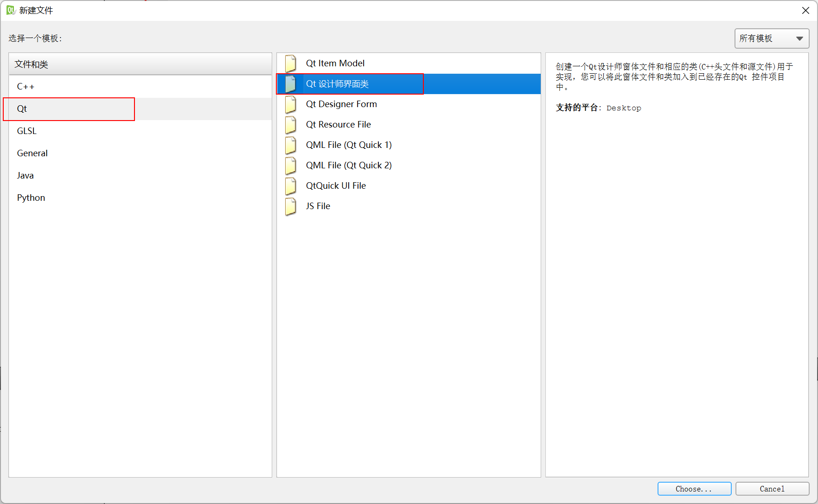818x504 pixels.
Task: Click the Qt Resource File icon
Action: coord(291,125)
